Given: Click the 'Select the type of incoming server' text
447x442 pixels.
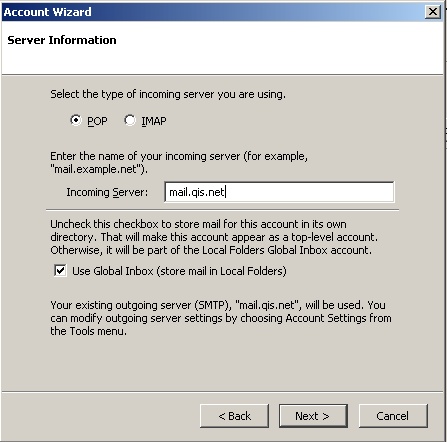Looking at the screenshot, I should 168,94.
